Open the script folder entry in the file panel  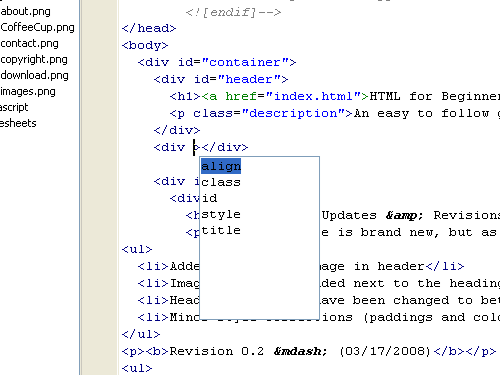14,107
